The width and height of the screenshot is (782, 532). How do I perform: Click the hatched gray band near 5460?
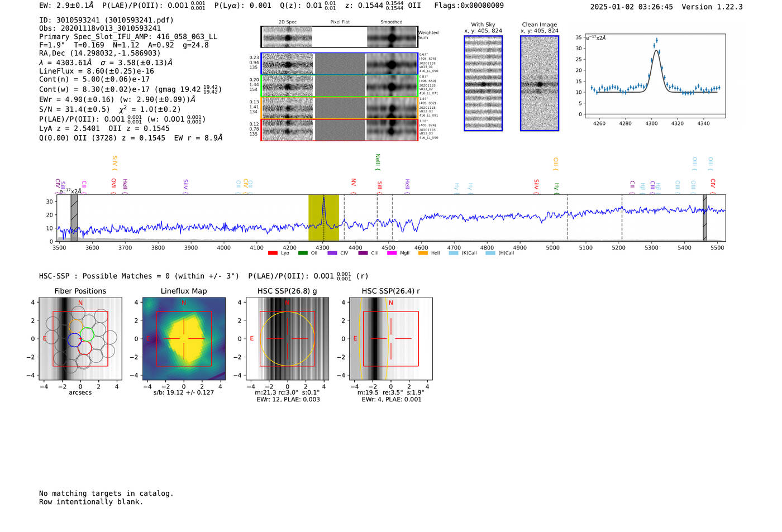coord(705,218)
